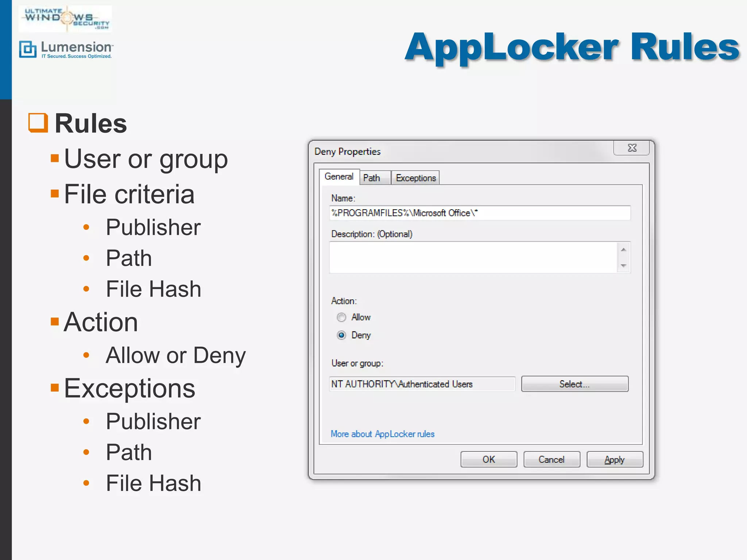Click the Name input field

[x=480, y=213]
